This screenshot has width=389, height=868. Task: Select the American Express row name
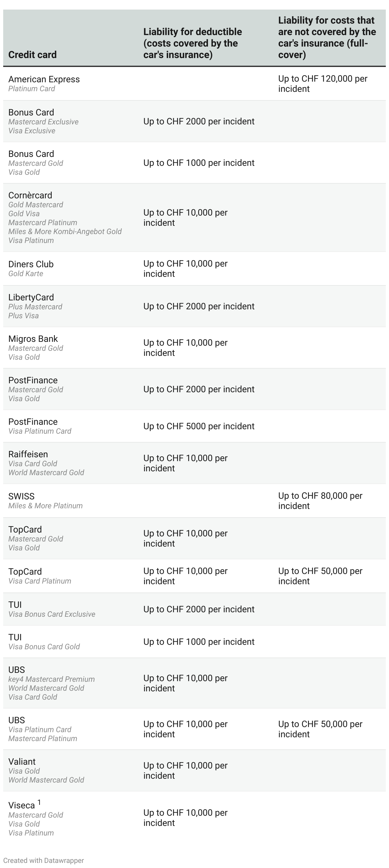44,79
